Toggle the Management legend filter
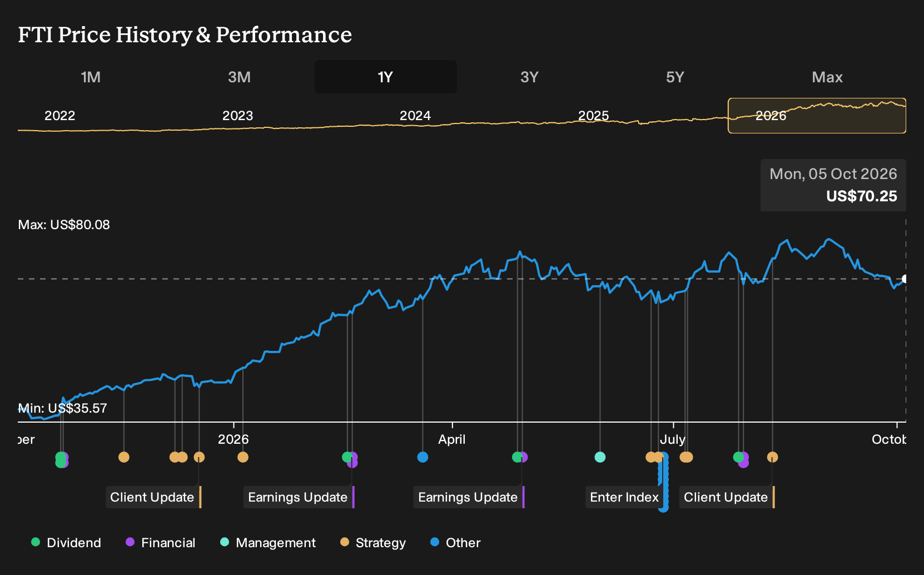 click(x=267, y=542)
